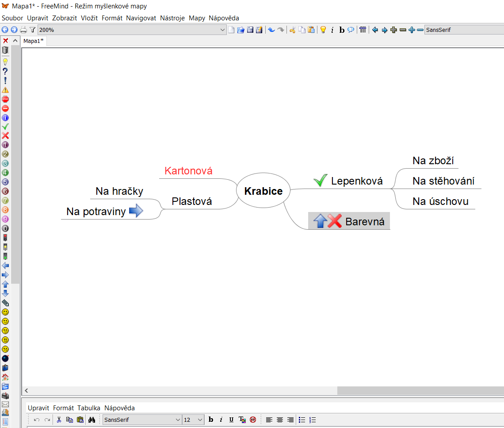Select the priority 3 number icon
The image size is (504, 428).
pyautogui.click(x=5, y=163)
